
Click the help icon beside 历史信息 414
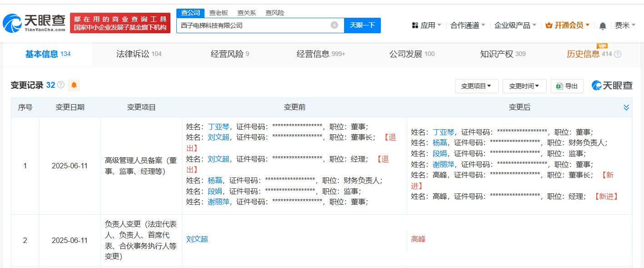point(618,54)
